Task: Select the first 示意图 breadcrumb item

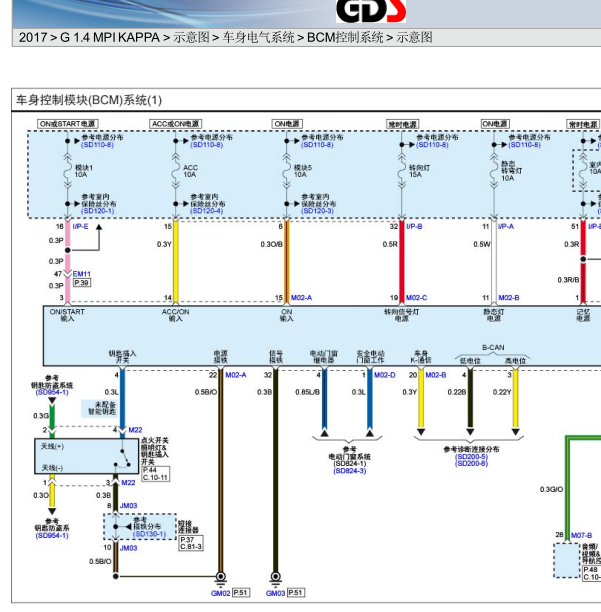Action: (x=192, y=38)
